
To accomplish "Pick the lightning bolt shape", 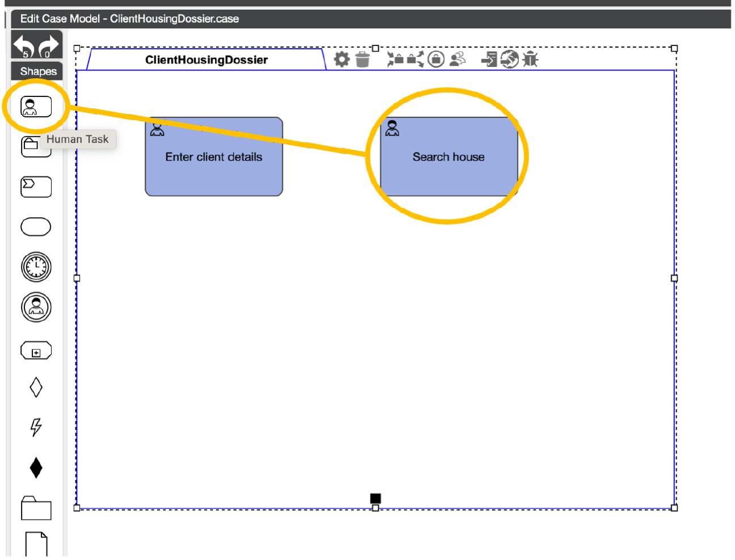I will (36, 427).
